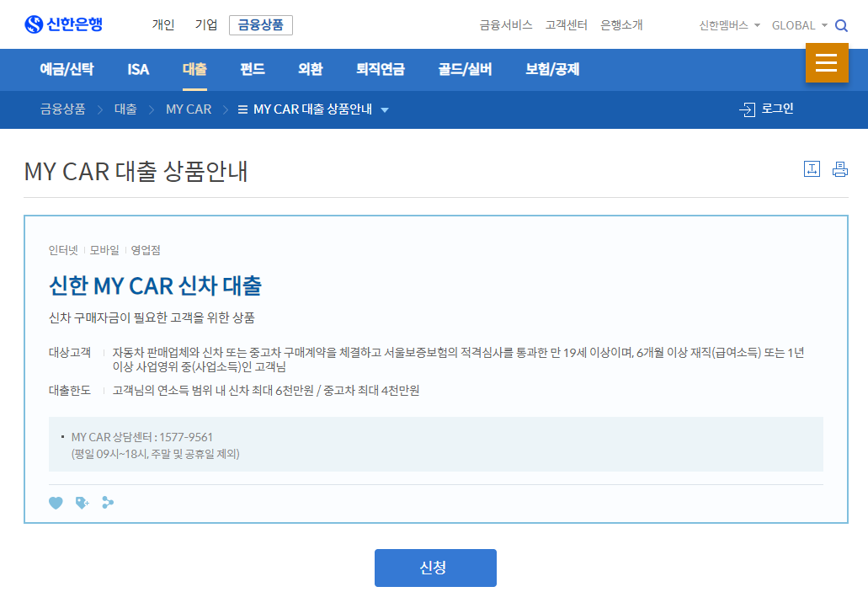Click the 로그인 link
This screenshot has width=868, height=592.
777,109
